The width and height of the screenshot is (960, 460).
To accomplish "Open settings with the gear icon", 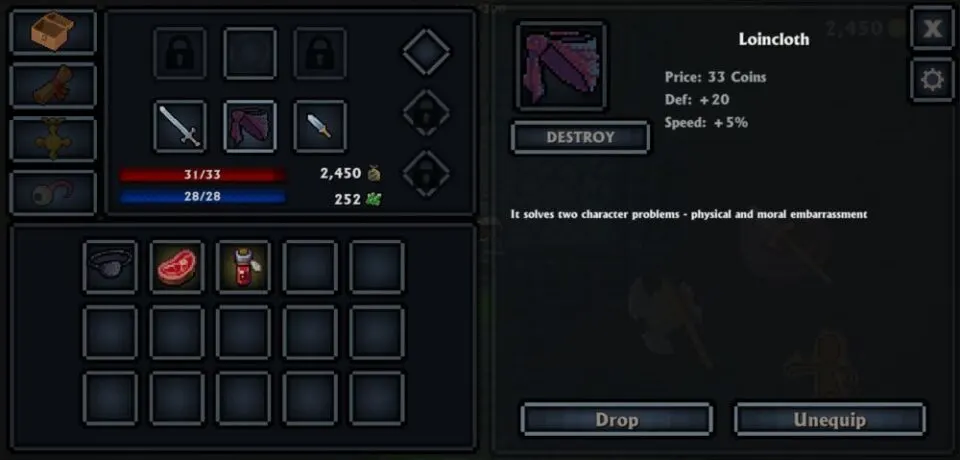I will tap(932, 80).
